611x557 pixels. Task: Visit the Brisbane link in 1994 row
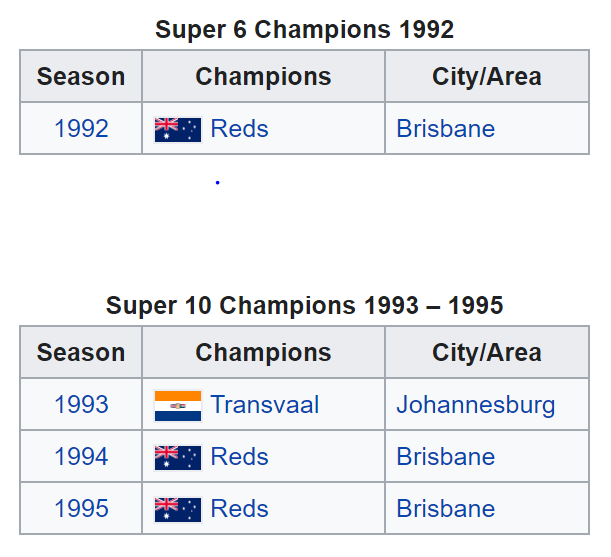click(446, 456)
